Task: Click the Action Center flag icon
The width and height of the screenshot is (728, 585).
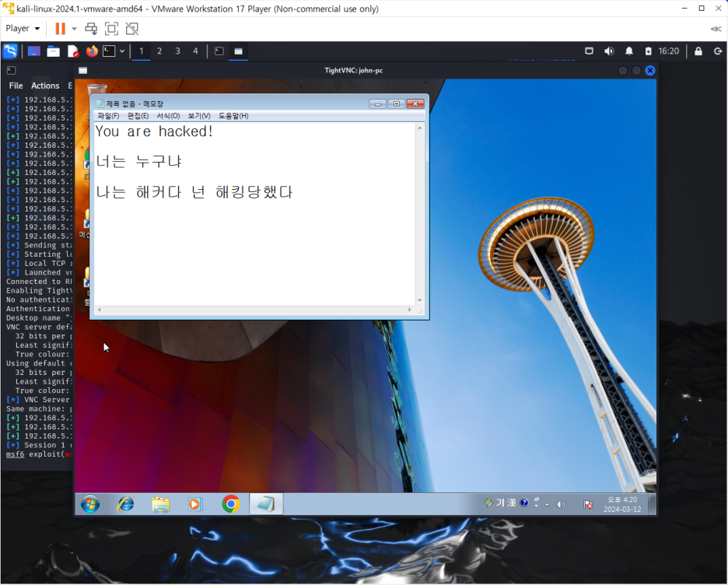Action: (x=588, y=504)
